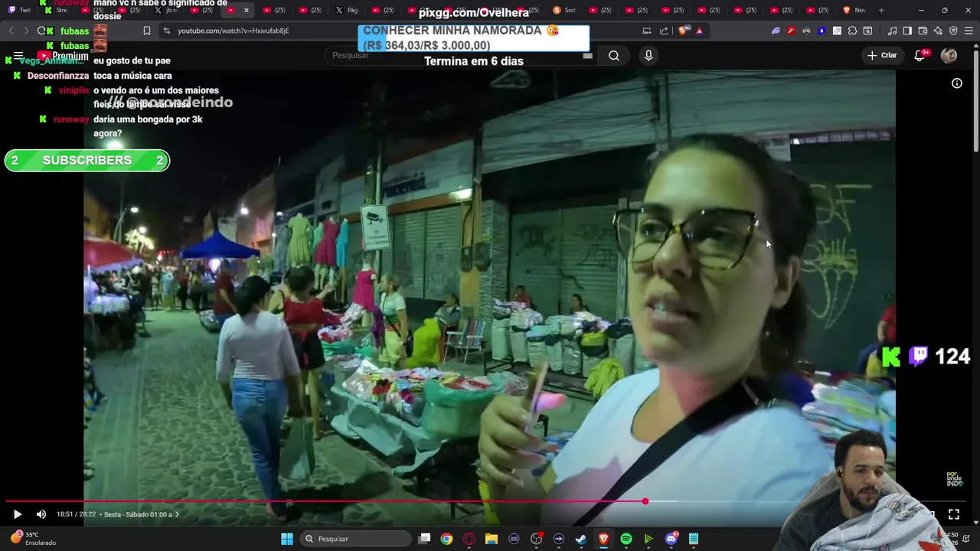The width and height of the screenshot is (980, 551).
Task: Switch to the 'jb' X tab
Action: (x=166, y=10)
